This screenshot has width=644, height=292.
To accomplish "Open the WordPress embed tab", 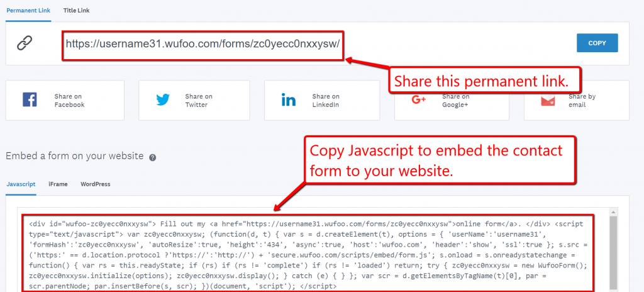I will [x=96, y=184].
